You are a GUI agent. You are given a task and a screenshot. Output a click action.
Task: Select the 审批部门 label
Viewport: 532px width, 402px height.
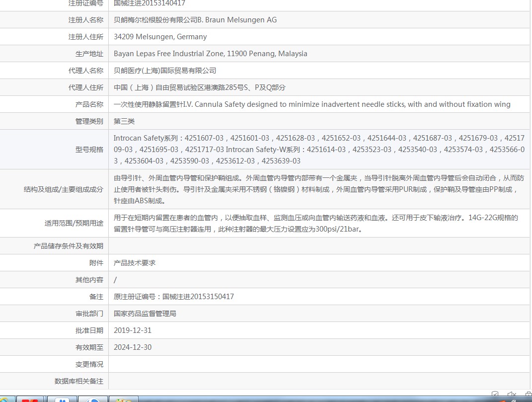89,314
